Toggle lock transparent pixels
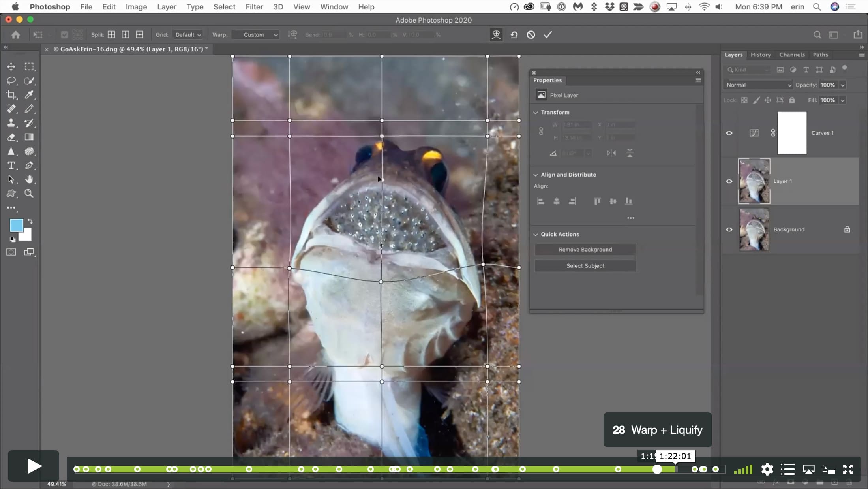This screenshot has height=489, width=868. (x=744, y=100)
